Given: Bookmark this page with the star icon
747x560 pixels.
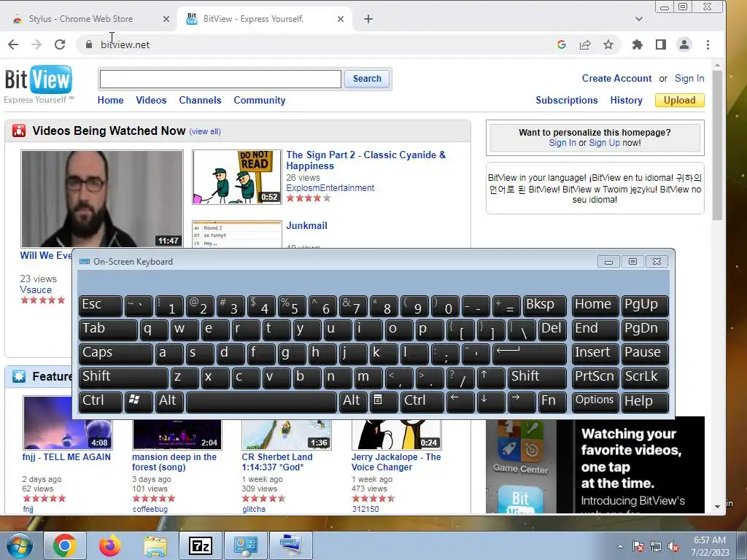Looking at the screenshot, I should pos(608,44).
